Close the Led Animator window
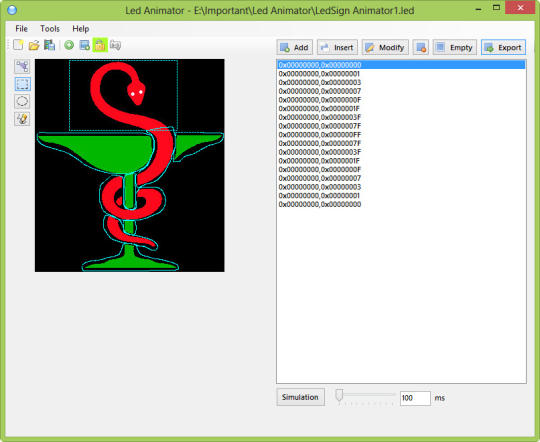540x442 pixels. click(520, 8)
